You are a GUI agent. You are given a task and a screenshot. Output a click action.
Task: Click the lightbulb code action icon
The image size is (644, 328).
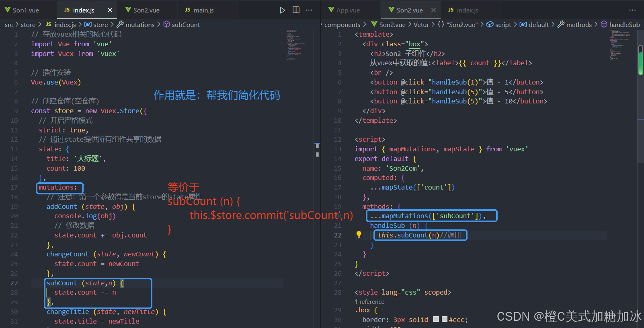[359, 235]
